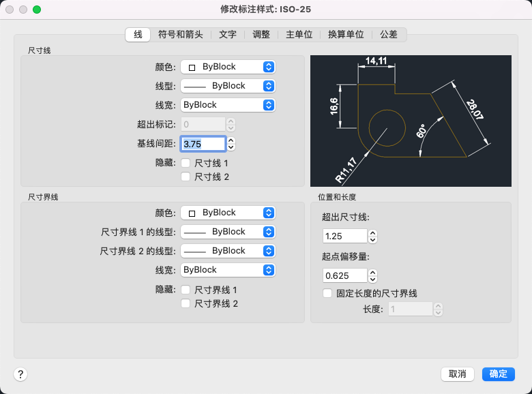532x394 pixels.
Task: Switch to the 线 tab
Action: tap(138, 35)
